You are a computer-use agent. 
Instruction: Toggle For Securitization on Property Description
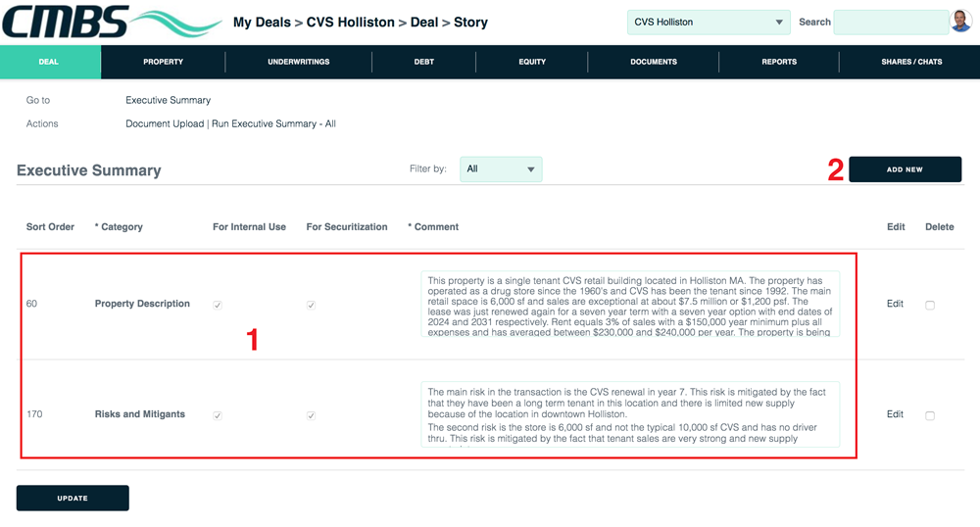[311, 305]
